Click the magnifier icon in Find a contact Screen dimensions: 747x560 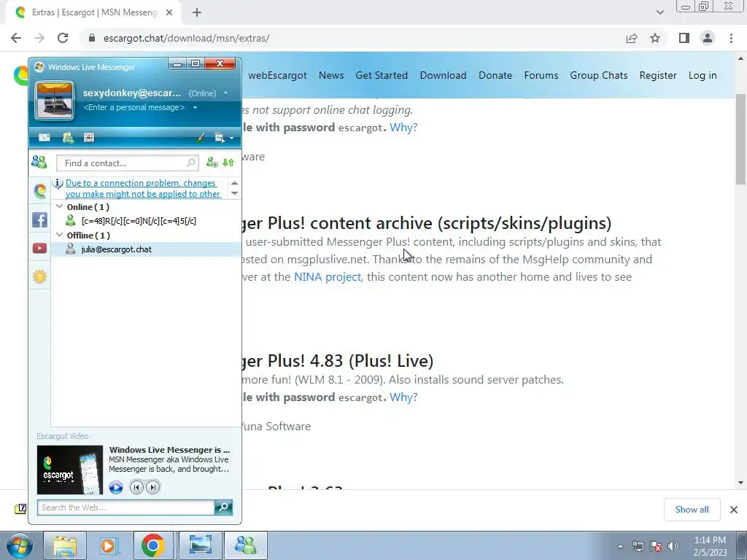pyautogui.click(x=190, y=163)
